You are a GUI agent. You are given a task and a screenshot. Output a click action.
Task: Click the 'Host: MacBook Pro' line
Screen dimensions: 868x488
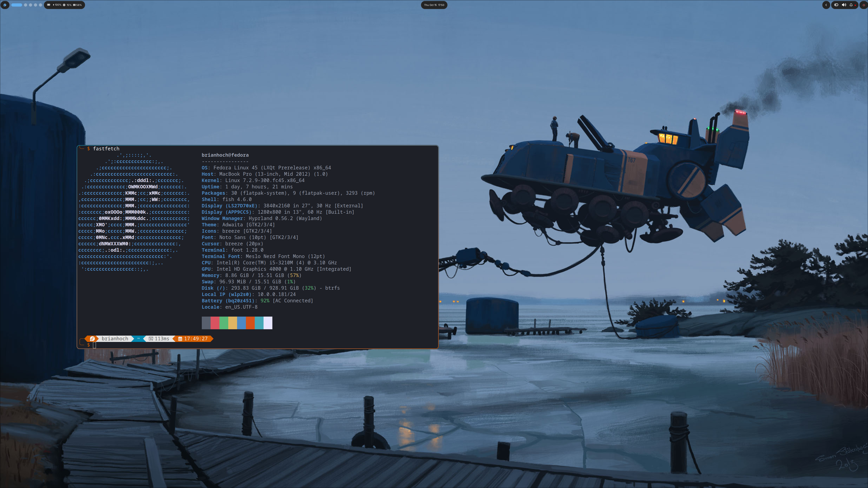click(x=264, y=174)
